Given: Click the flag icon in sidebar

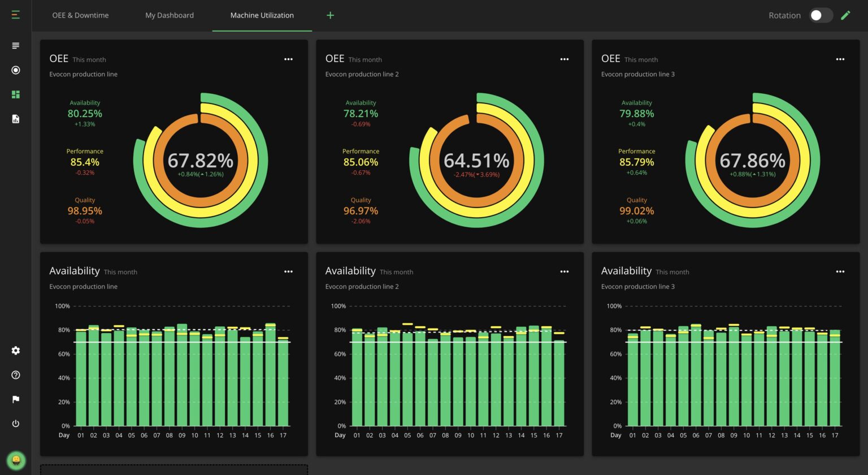Looking at the screenshot, I should click(16, 399).
